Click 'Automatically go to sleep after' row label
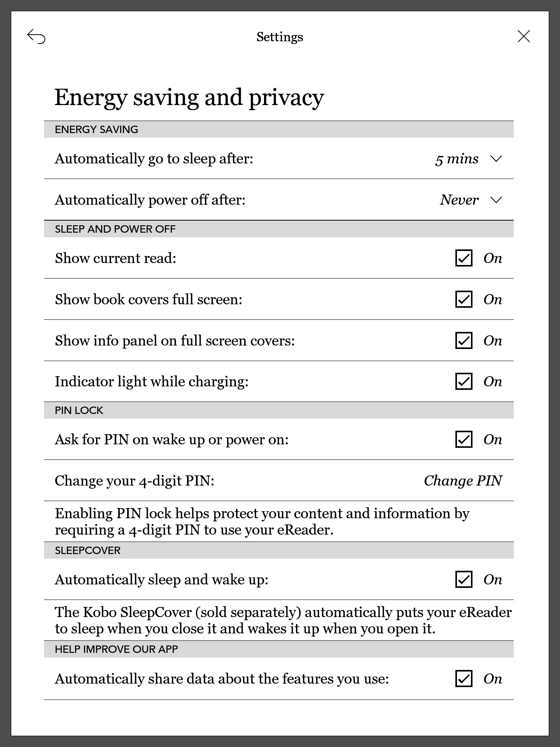 click(x=154, y=159)
